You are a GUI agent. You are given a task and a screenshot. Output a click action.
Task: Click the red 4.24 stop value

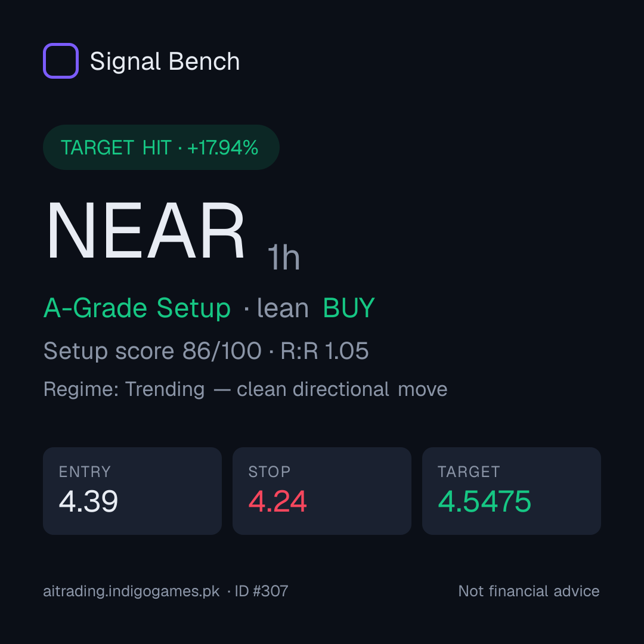point(278,501)
